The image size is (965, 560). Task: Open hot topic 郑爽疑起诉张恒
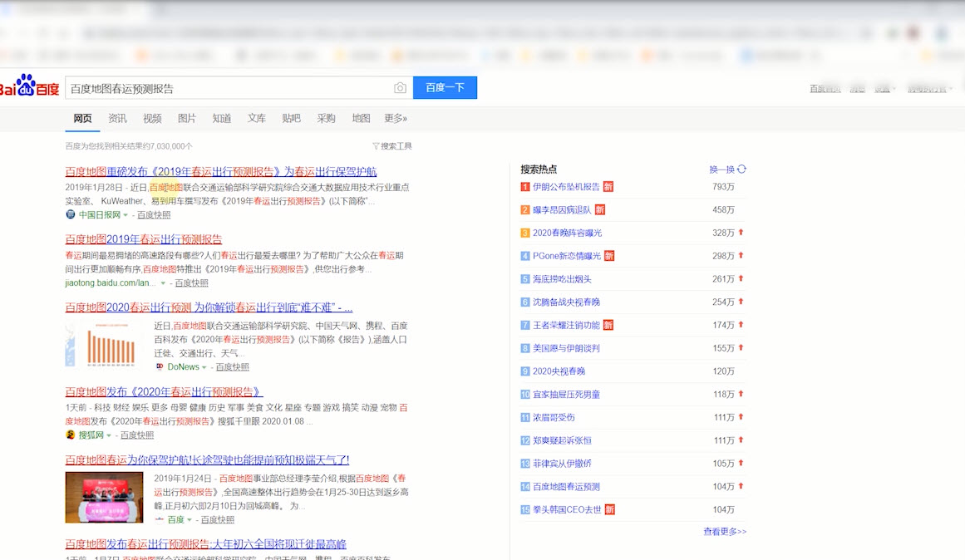click(562, 440)
